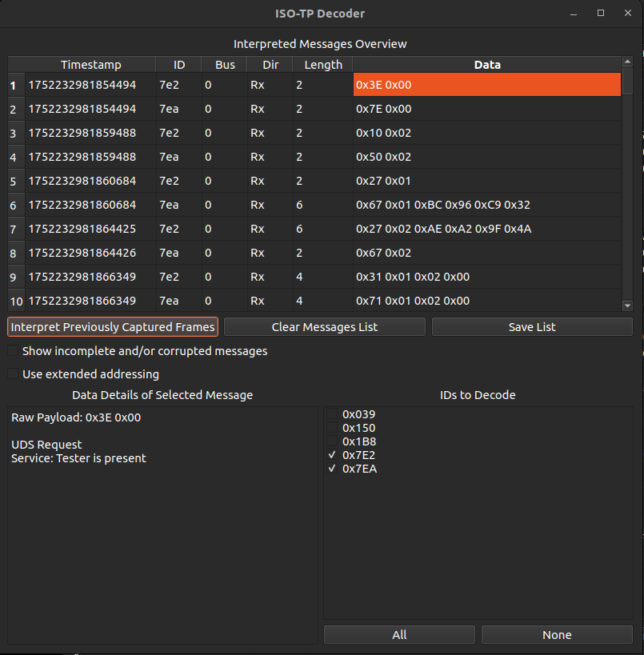Sort messages by the Timestamp column header
This screenshot has height=655, width=644.
(x=90, y=65)
